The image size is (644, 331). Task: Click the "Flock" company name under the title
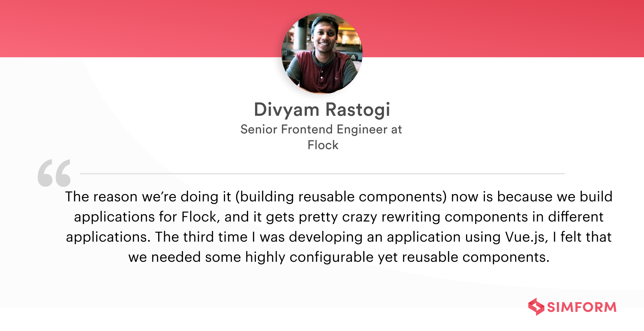pyautogui.click(x=323, y=145)
